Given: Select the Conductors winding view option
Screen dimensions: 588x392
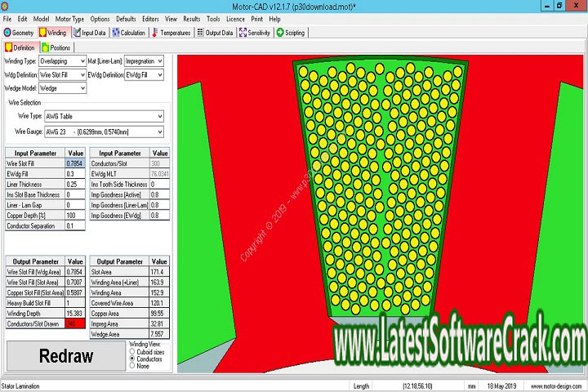Looking at the screenshot, I should pos(132,358).
